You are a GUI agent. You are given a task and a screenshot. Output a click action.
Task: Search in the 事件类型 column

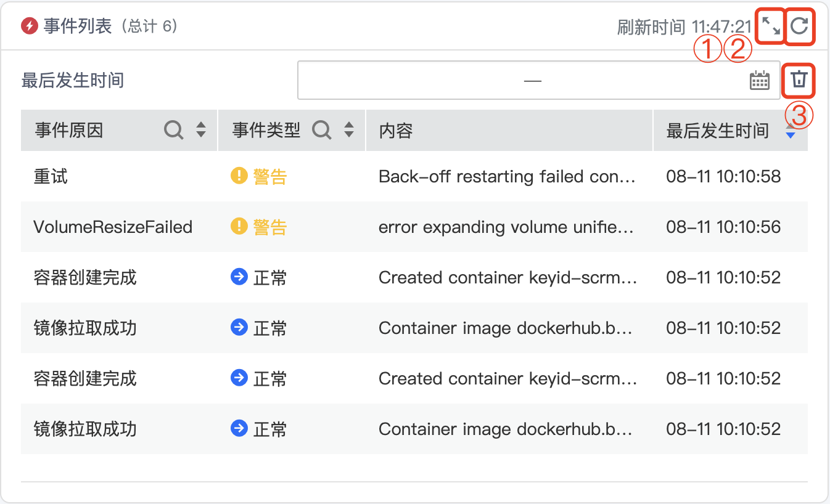coord(322,130)
